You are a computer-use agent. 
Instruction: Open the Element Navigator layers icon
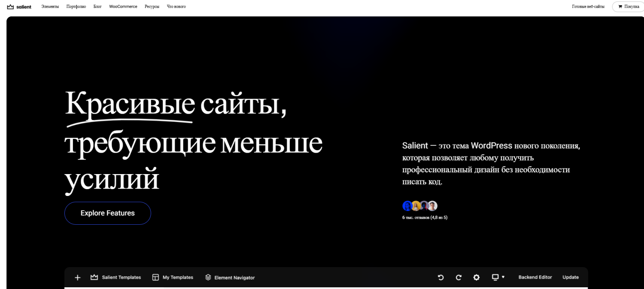click(208, 277)
